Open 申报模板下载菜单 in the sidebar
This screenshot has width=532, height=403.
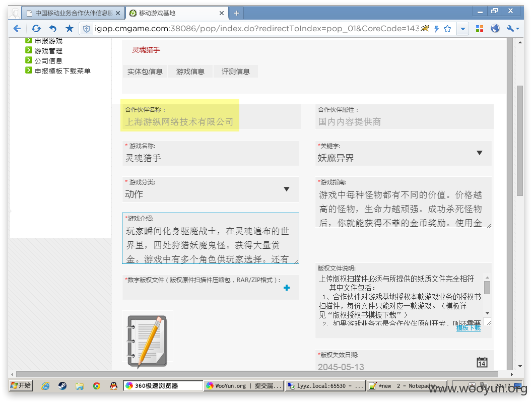pos(62,71)
